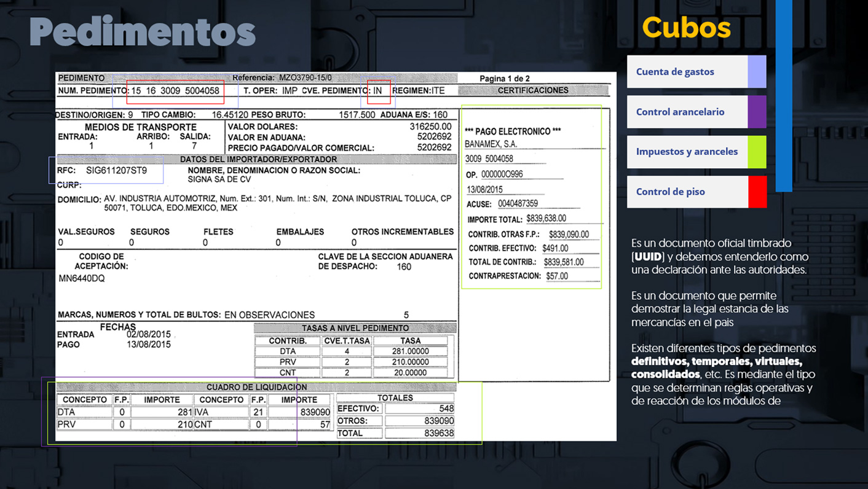Click the Cubos header label

[x=686, y=27]
